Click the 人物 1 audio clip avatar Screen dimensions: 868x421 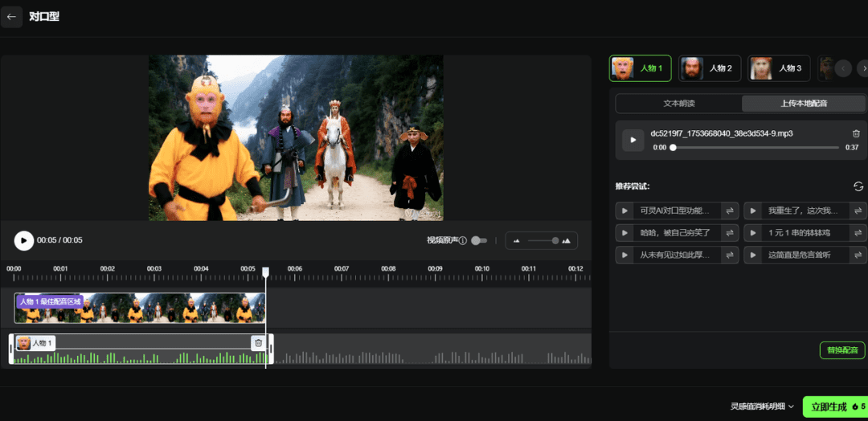coord(23,343)
